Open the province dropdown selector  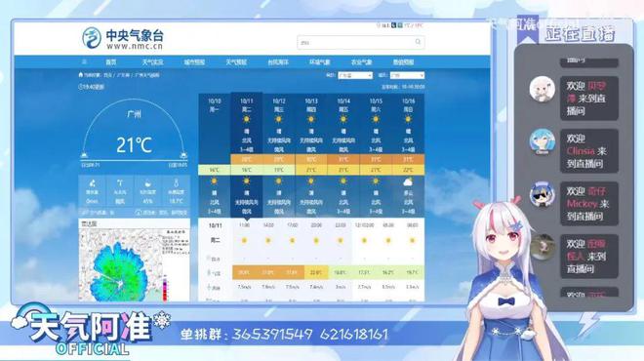[x=355, y=75]
